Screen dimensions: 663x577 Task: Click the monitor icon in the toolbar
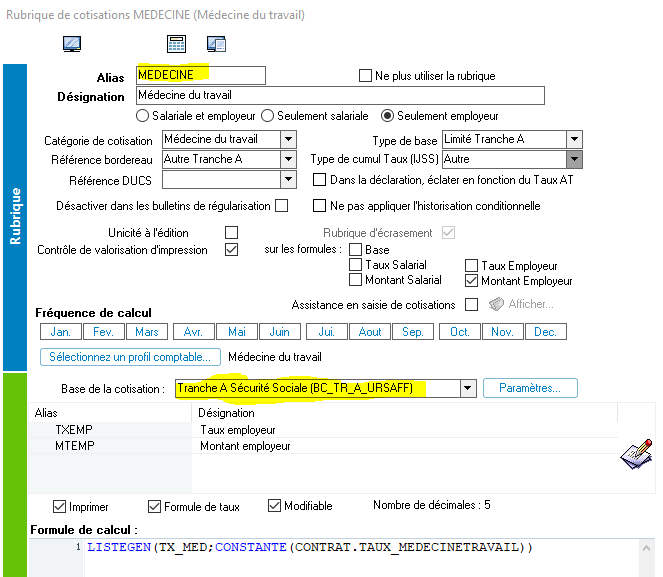pyautogui.click(x=72, y=43)
